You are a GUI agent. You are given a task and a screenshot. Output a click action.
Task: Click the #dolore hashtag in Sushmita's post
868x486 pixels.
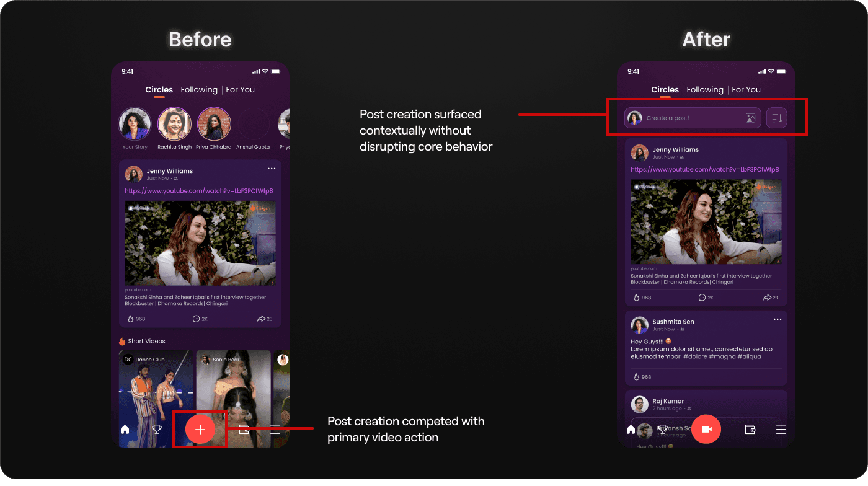click(x=696, y=356)
